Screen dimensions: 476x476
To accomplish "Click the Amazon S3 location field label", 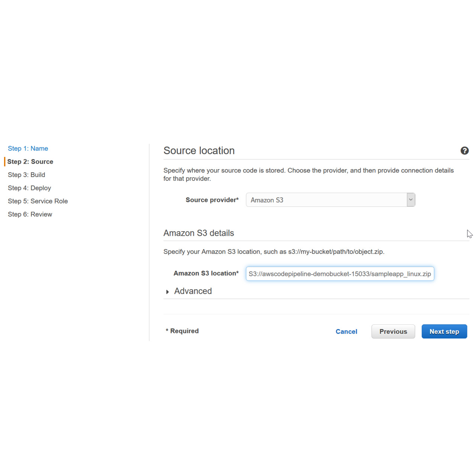I will tap(206, 273).
